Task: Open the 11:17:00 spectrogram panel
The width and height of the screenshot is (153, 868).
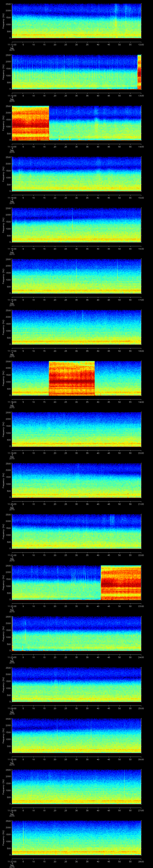Action: (x=76, y=327)
